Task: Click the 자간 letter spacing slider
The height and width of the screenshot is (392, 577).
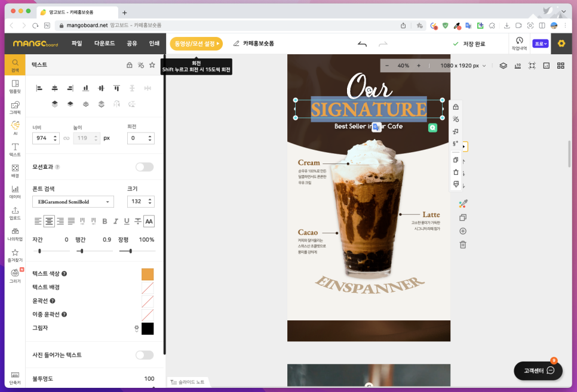Action: pos(51,251)
